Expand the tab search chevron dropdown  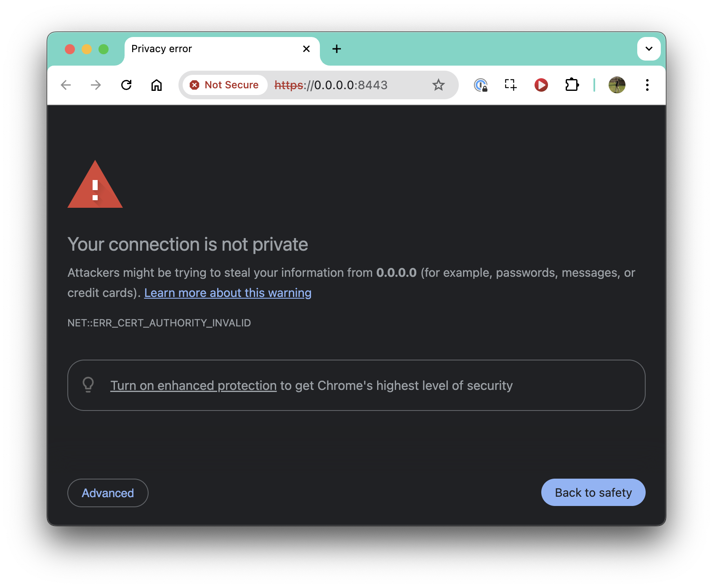coord(649,49)
